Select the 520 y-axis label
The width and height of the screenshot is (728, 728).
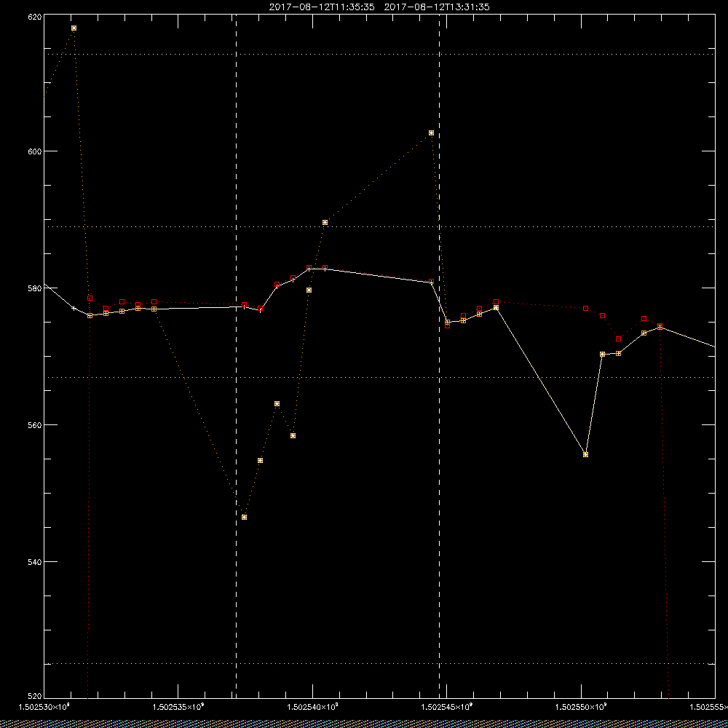pos(35,697)
